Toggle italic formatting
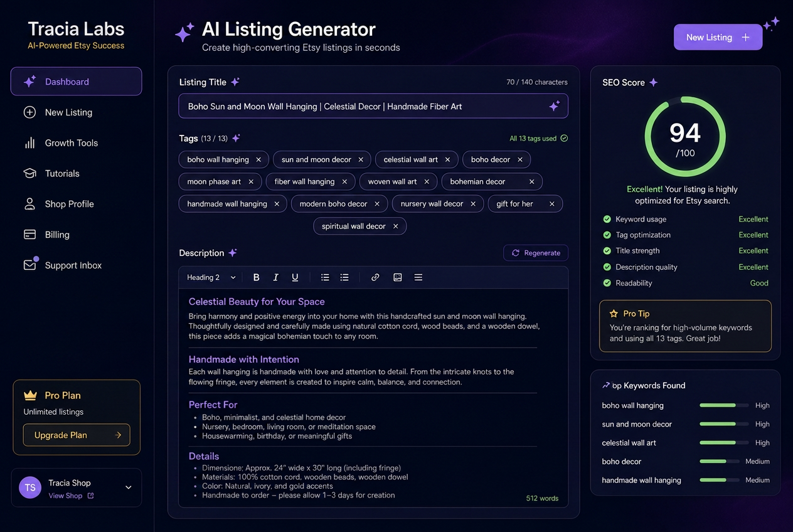The height and width of the screenshot is (532, 793). pos(275,277)
